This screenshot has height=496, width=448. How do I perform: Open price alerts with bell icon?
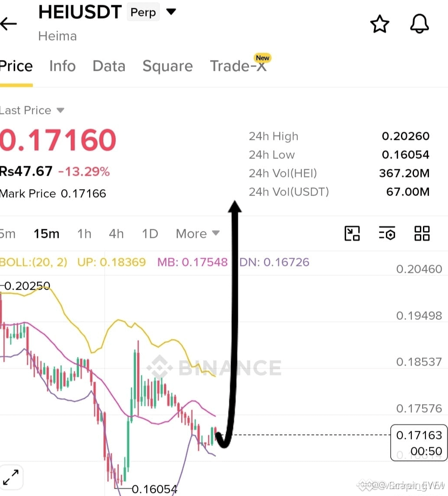[419, 24]
